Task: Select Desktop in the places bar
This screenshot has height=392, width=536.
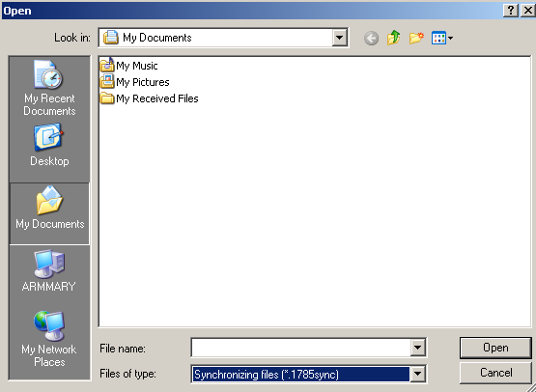Action: pos(49,145)
